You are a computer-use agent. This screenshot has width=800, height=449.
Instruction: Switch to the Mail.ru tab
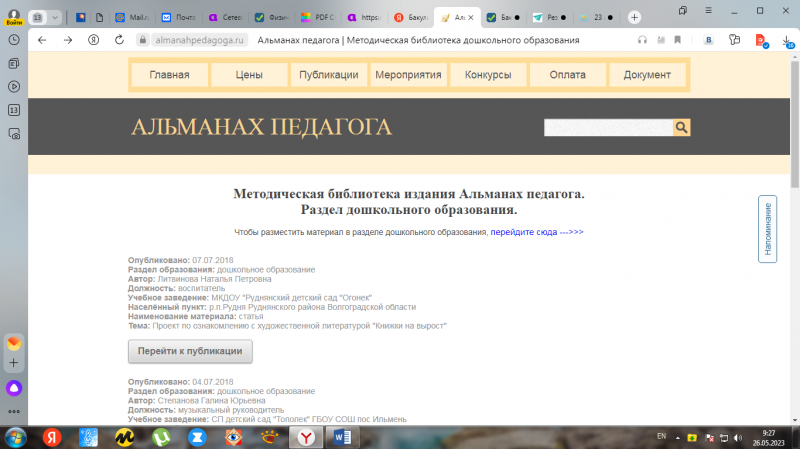coord(133,17)
